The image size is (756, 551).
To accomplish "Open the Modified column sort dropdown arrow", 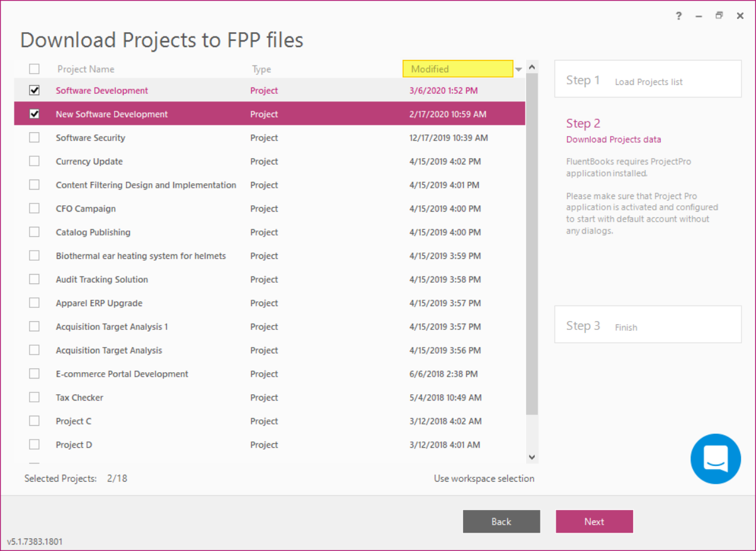I will pos(518,69).
